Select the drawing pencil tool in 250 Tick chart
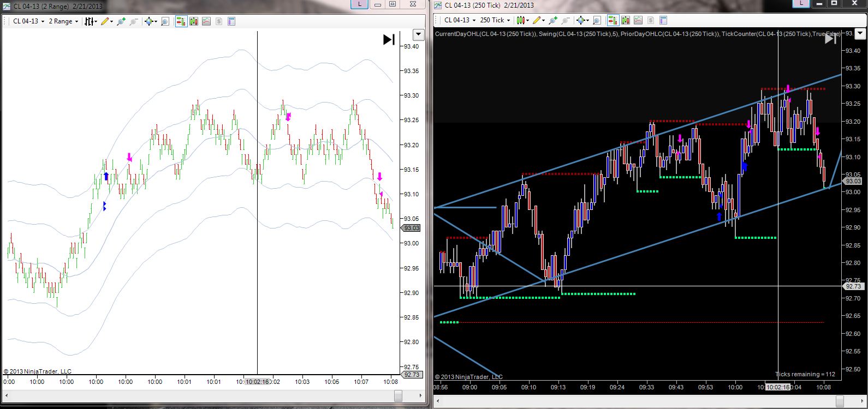This screenshot has height=409, width=868. pos(538,20)
